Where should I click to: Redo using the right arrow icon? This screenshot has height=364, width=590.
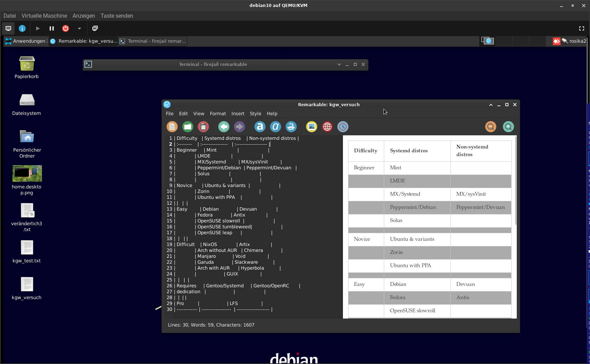click(x=239, y=127)
